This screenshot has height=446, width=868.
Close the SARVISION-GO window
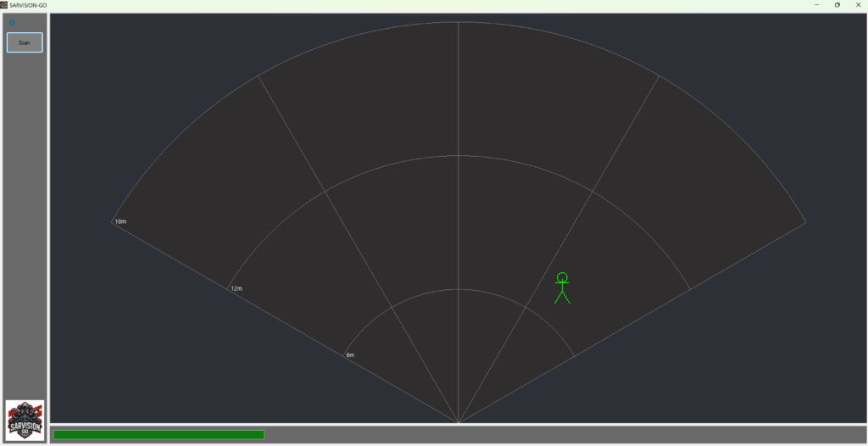857,5
